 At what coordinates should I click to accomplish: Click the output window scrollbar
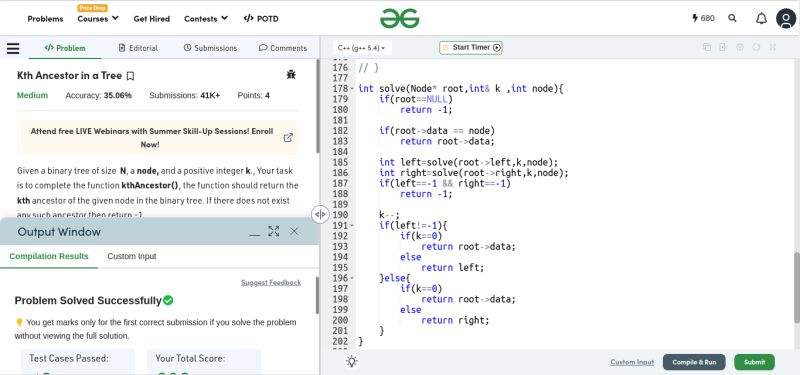[317, 295]
